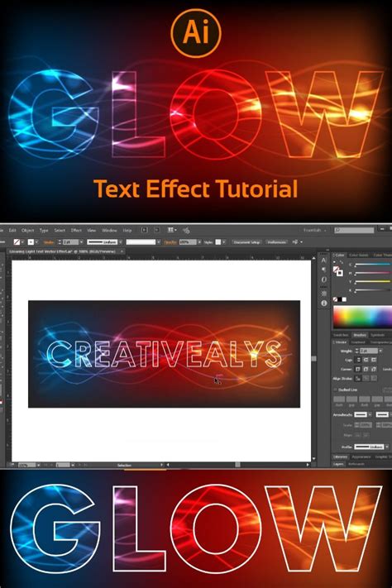Enable the Dashed Line checkbox
Screen dimensions: 392x588
coord(335,390)
